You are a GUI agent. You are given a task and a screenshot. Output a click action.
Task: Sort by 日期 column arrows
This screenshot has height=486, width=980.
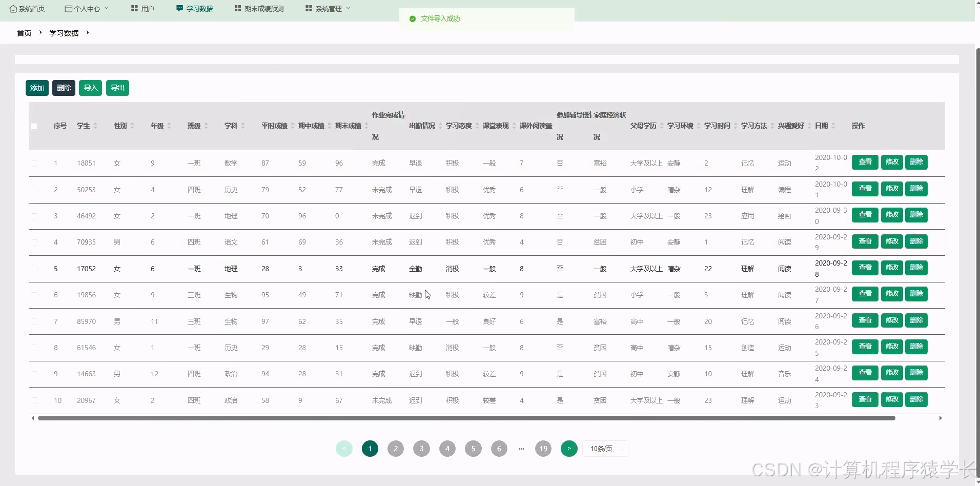[x=833, y=126]
